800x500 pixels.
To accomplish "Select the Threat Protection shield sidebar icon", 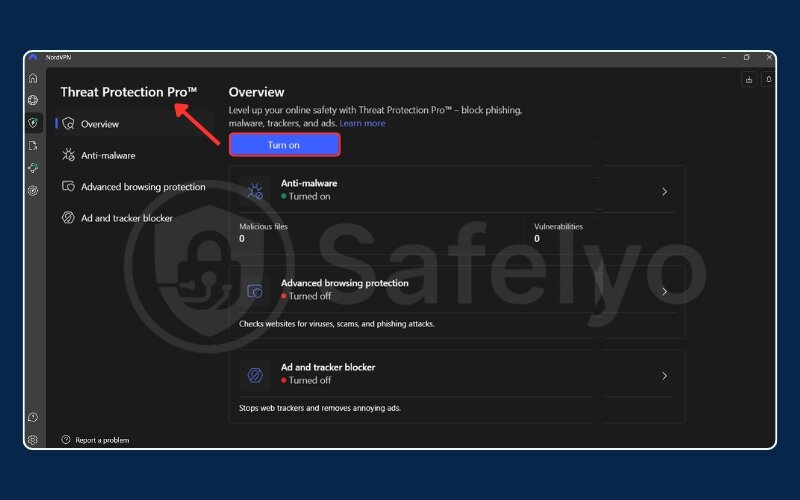I will tap(33, 122).
